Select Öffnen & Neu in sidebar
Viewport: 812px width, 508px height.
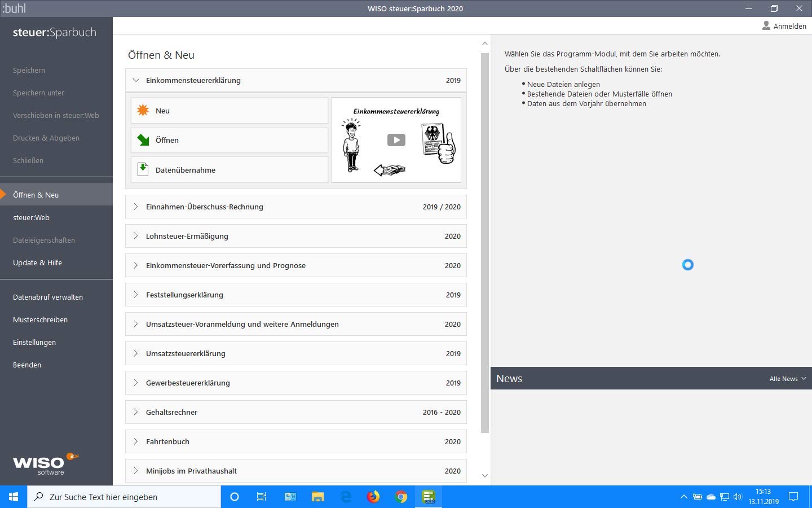click(56, 195)
